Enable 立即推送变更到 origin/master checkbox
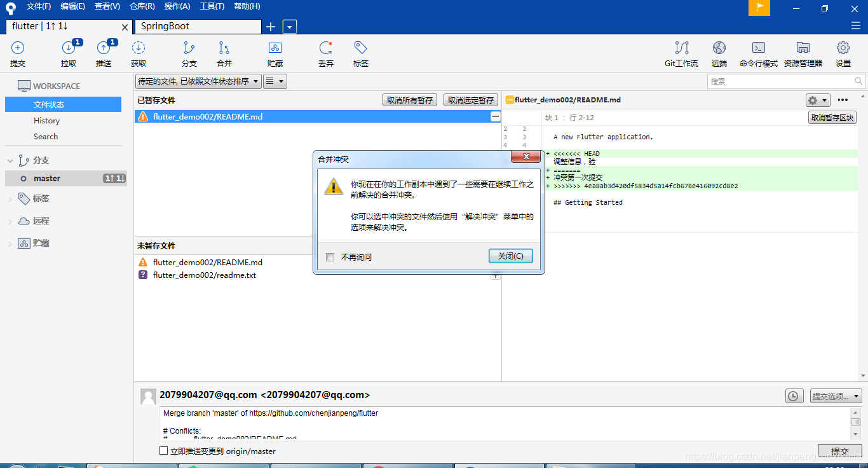Viewport: 868px width, 468px height. pyautogui.click(x=164, y=451)
